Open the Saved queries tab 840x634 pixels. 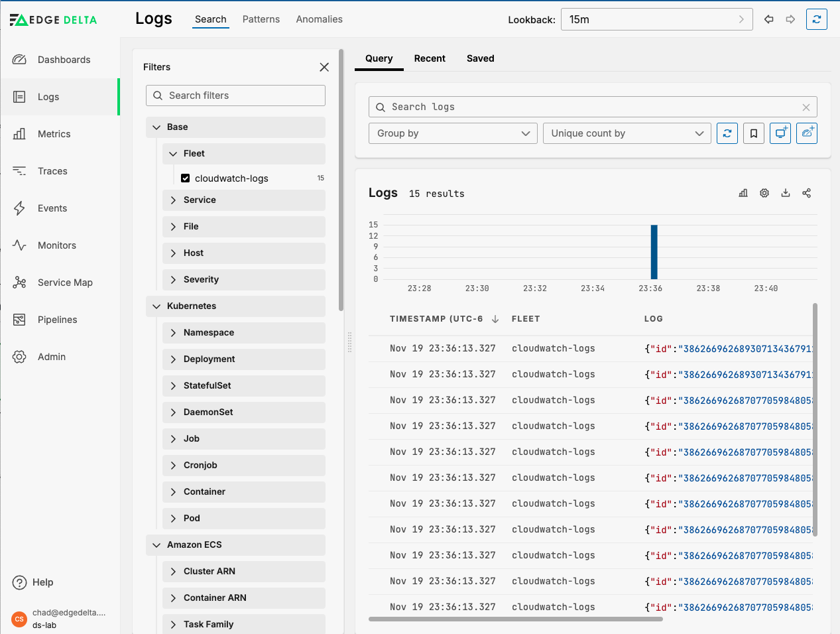click(x=480, y=58)
